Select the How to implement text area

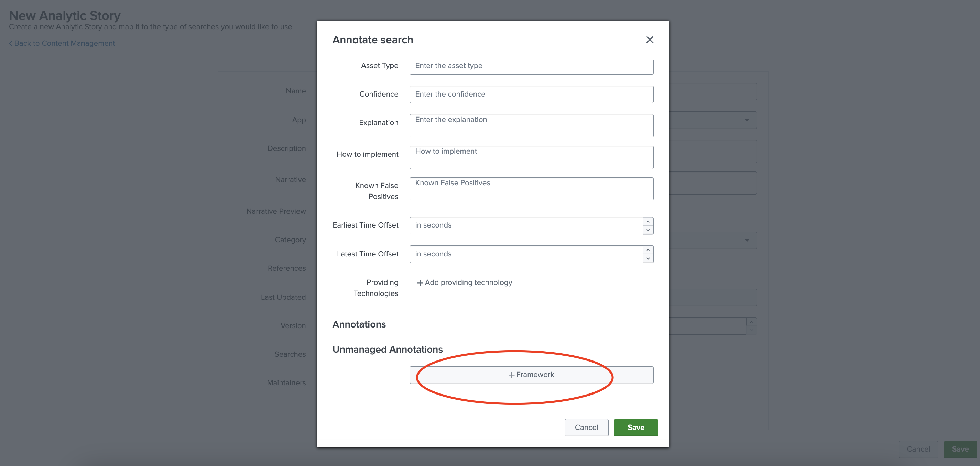531,157
